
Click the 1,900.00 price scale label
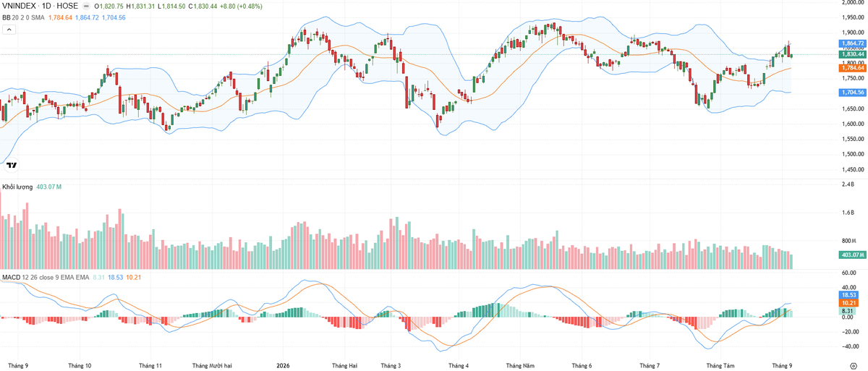(x=854, y=33)
